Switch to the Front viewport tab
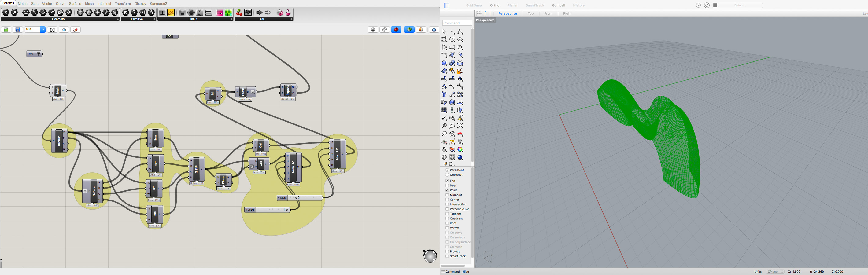The width and height of the screenshot is (868, 275). (548, 13)
